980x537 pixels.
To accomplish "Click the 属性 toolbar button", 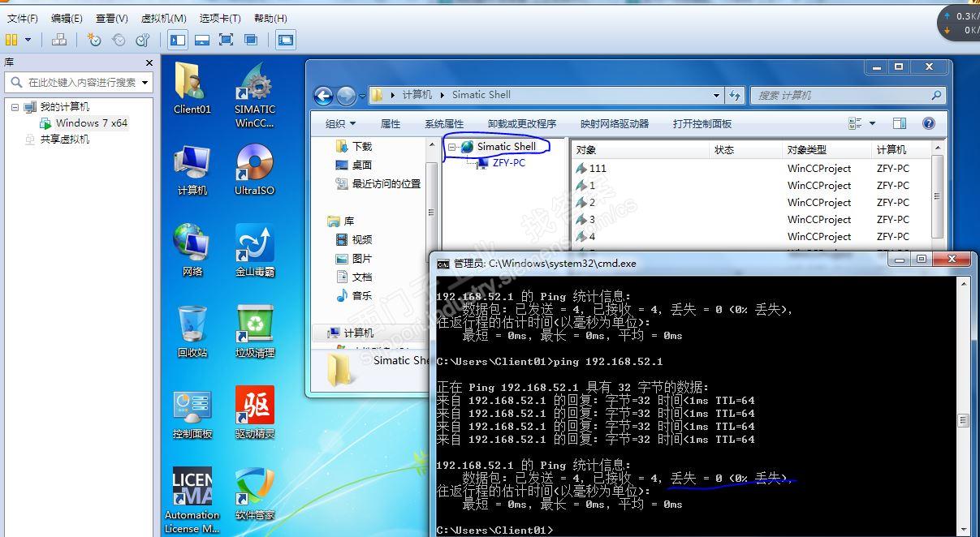I will (391, 124).
